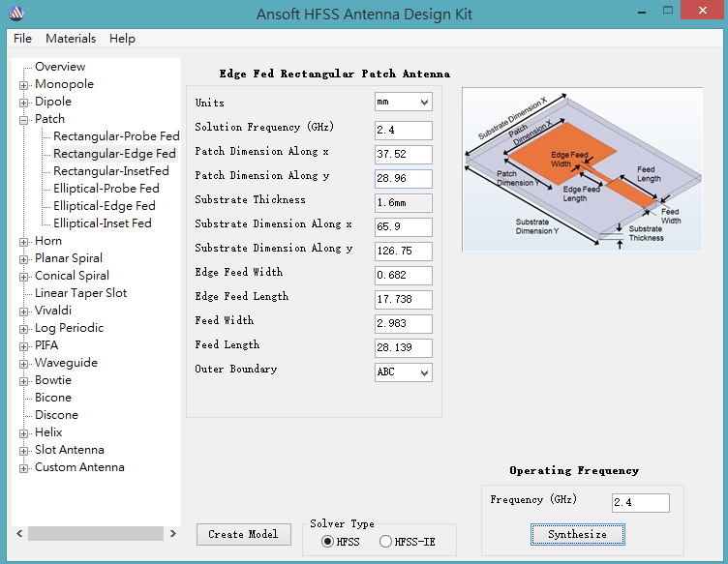The image size is (728, 564).
Task: Expand the Log Periodic node
Action: tap(23, 329)
